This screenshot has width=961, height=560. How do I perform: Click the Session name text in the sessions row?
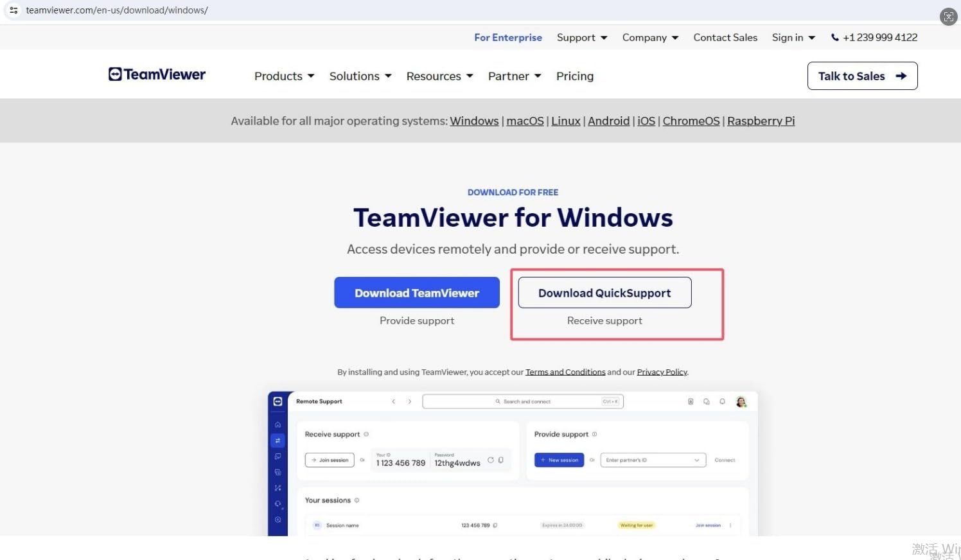click(342, 525)
